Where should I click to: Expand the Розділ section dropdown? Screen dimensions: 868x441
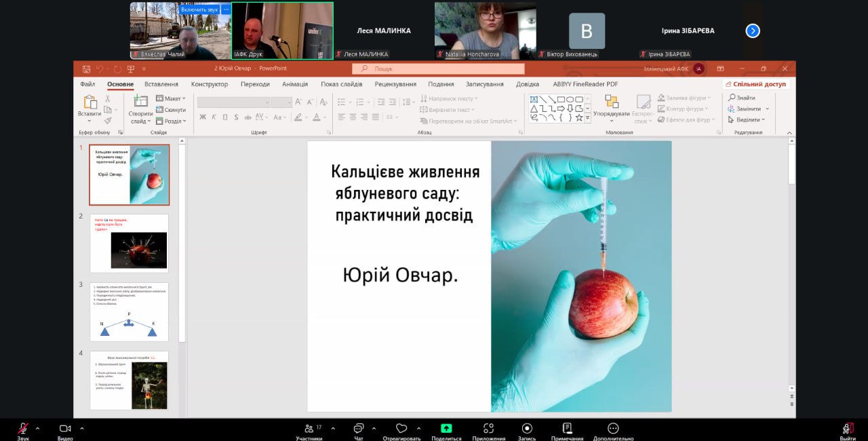click(172, 121)
